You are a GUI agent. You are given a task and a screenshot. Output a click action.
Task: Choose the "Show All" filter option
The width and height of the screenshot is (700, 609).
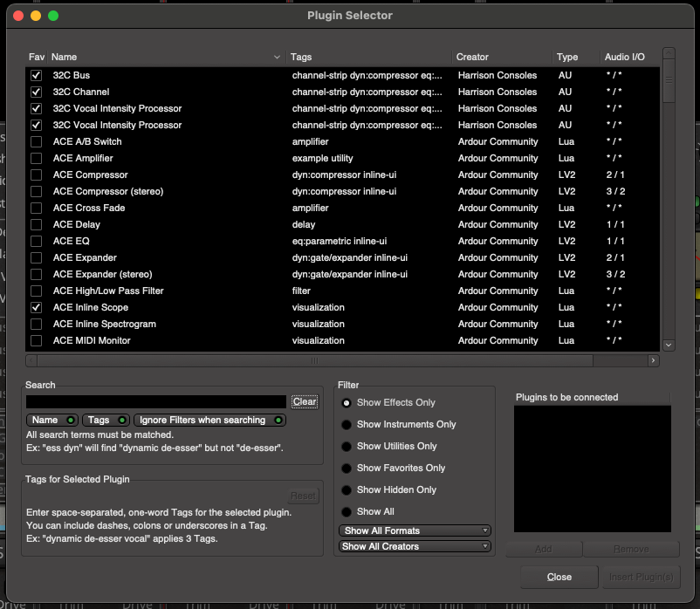tap(347, 511)
